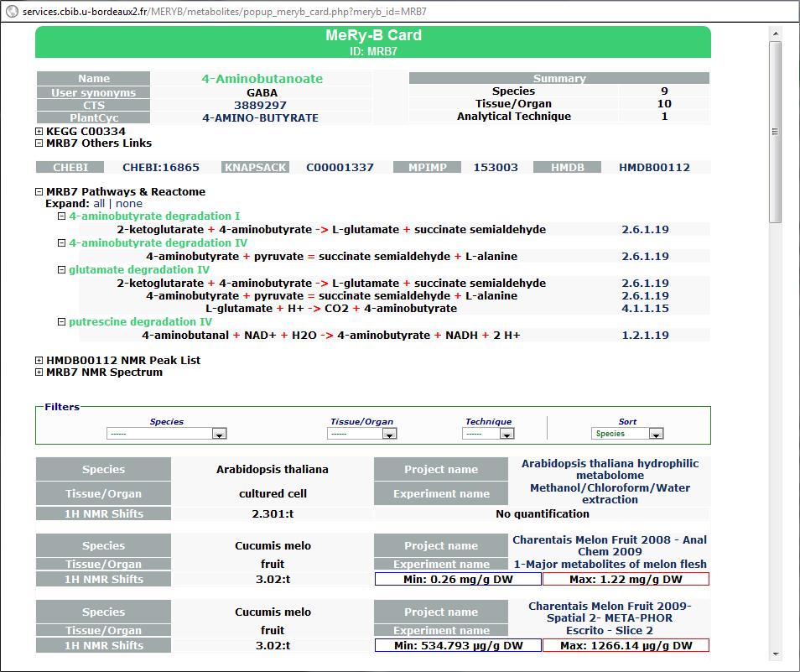Click 'all' to expand all pathways
This screenshot has width=800, height=672.
pos(99,204)
